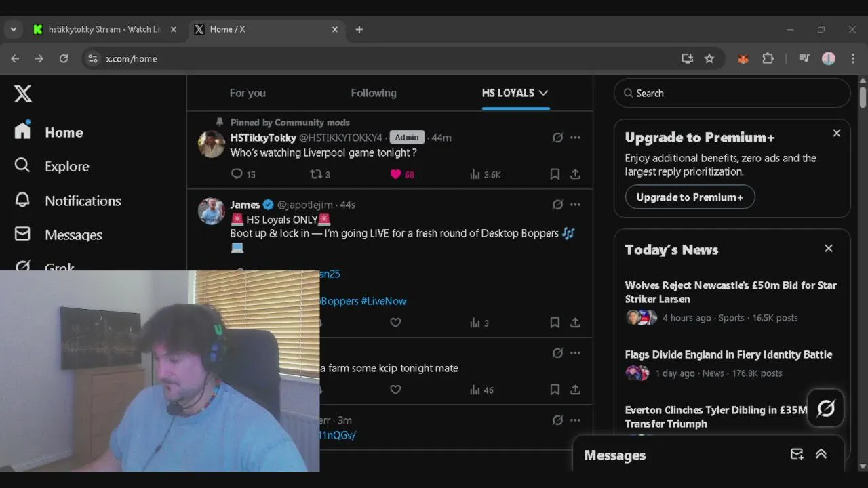Go back in the browser
868x488 pixels.
click(x=15, y=59)
